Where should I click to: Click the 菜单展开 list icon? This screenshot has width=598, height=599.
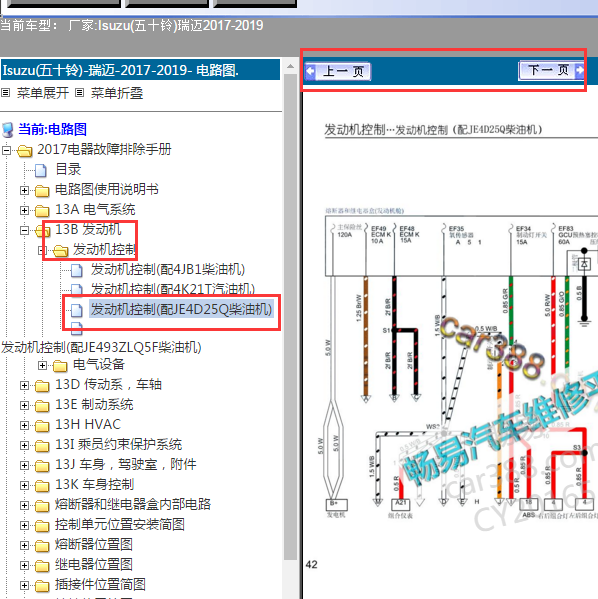pyautogui.click(x=5, y=92)
